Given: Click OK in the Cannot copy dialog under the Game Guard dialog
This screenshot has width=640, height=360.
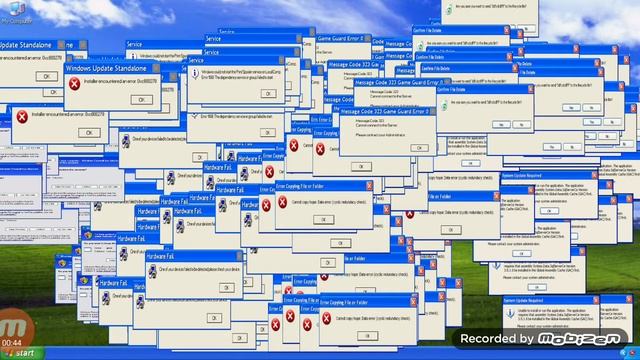Looking at the screenshot, I should (x=361, y=166).
